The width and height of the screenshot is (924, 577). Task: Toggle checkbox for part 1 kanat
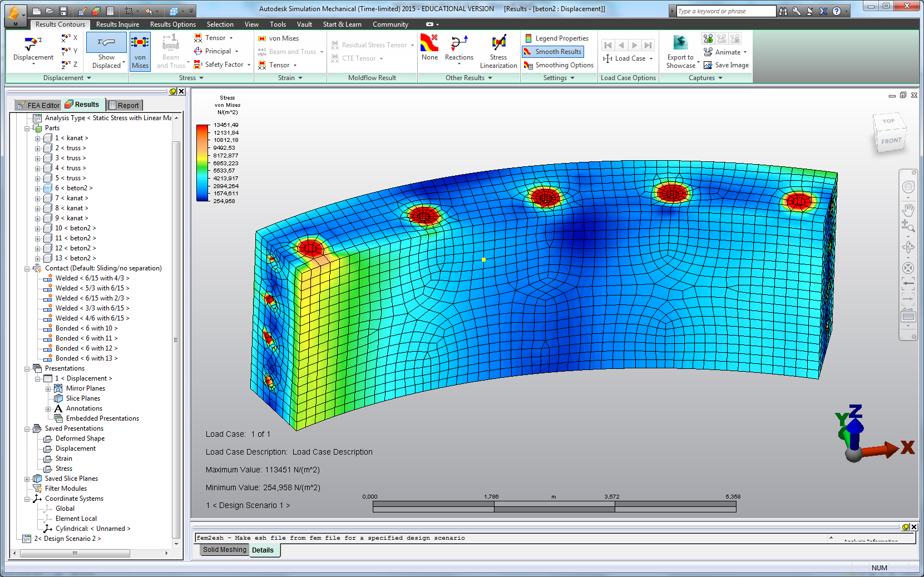pos(48,138)
